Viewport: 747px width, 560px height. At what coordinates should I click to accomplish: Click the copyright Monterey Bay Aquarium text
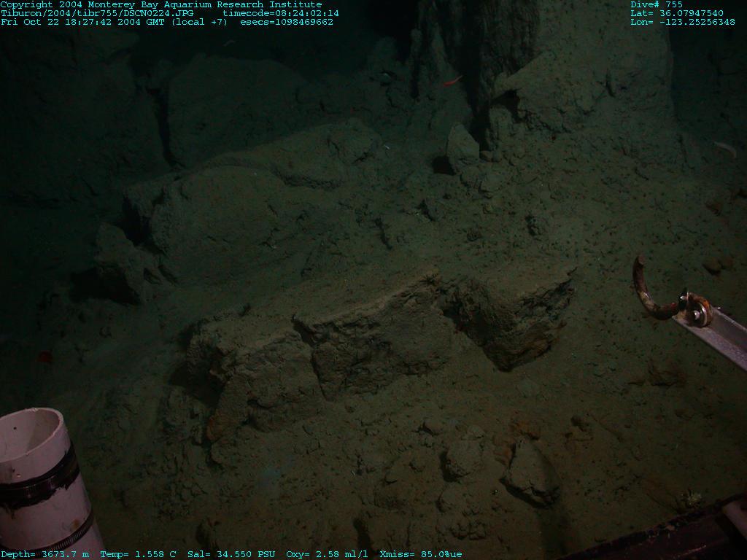coord(160,4)
